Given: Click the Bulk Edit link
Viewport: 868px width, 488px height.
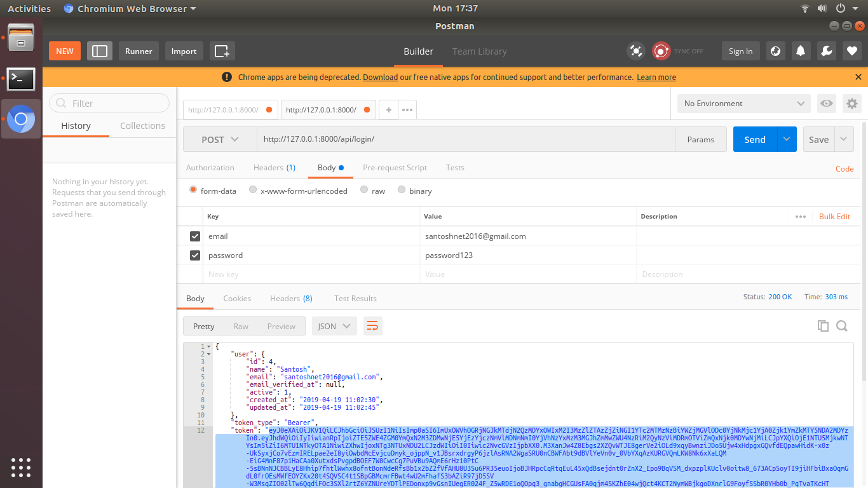Looking at the screenshot, I should [x=834, y=217].
